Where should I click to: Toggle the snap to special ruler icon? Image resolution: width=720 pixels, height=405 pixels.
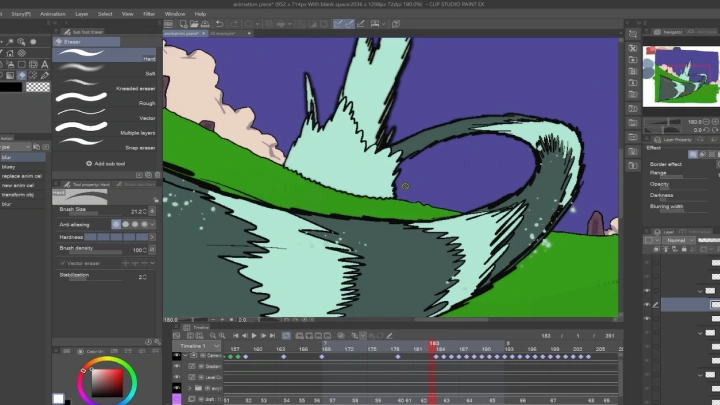pos(349,24)
